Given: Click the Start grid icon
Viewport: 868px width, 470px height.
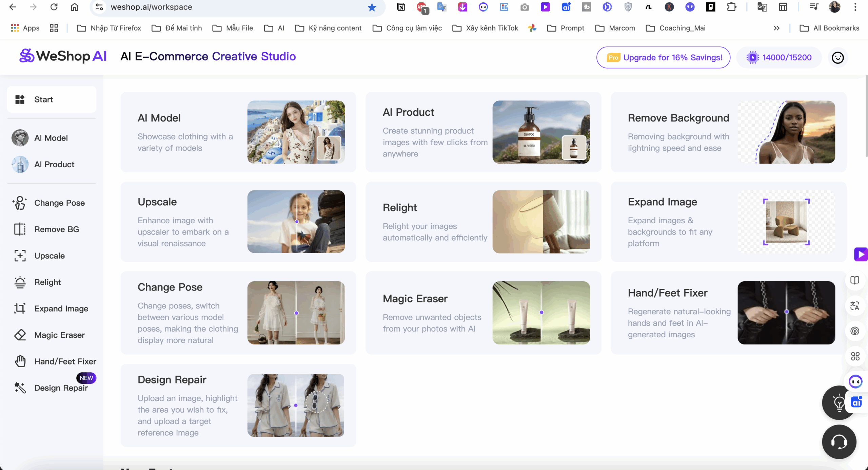Looking at the screenshot, I should [20, 99].
